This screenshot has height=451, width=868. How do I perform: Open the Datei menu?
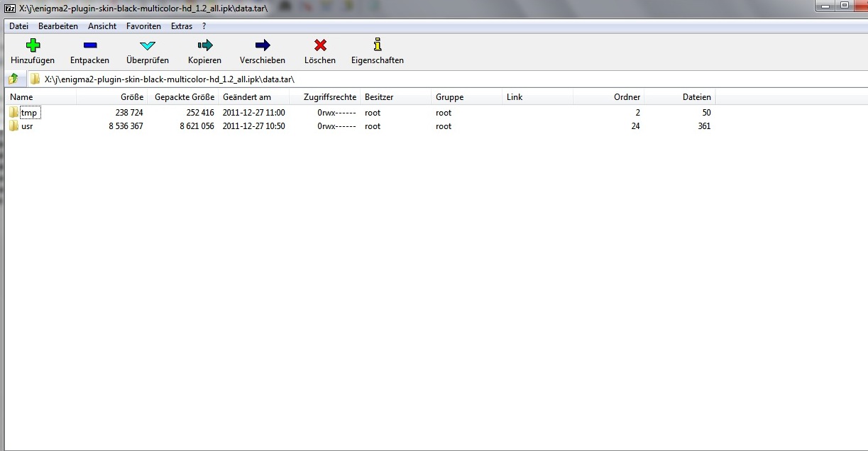pyautogui.click(x=18, y=26)
